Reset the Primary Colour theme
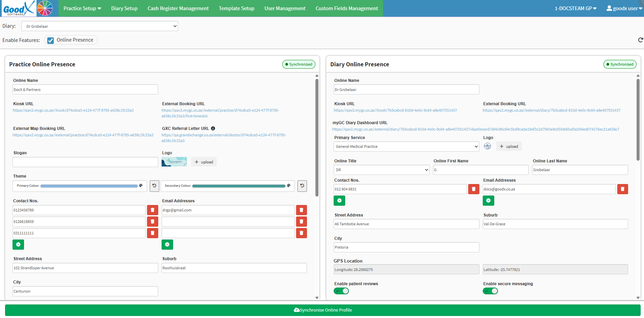Image resolution: width=644 pixels, height=318 pixels. 154,186
